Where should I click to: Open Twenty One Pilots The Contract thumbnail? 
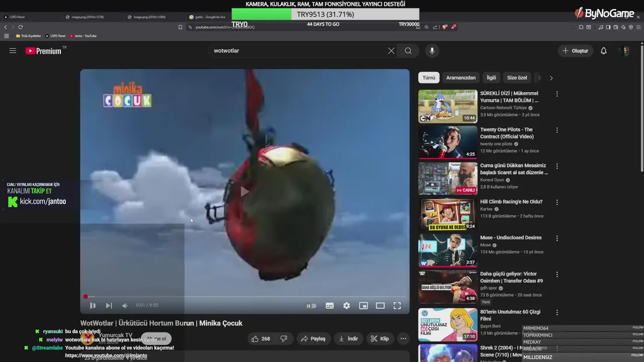click(448, 142)
